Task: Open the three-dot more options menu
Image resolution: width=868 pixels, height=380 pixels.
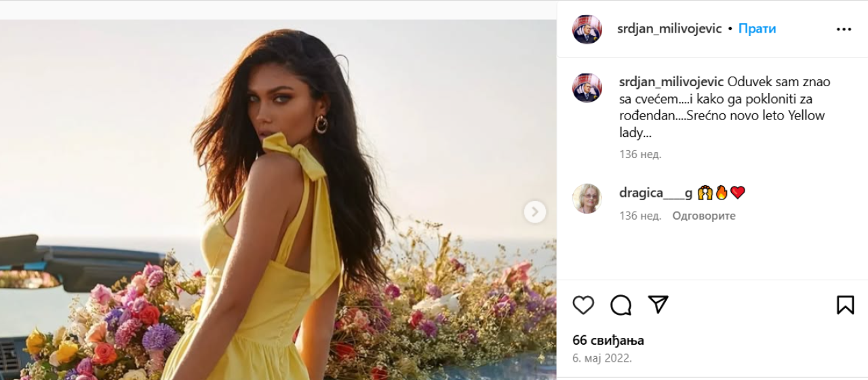Action: click(844, 29)
